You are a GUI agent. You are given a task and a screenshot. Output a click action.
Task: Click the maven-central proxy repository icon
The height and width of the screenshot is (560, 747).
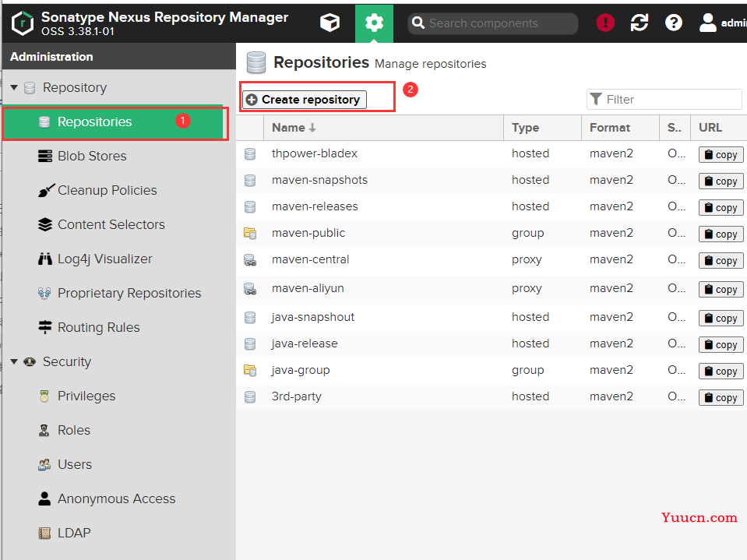click(x=250, y=260)
